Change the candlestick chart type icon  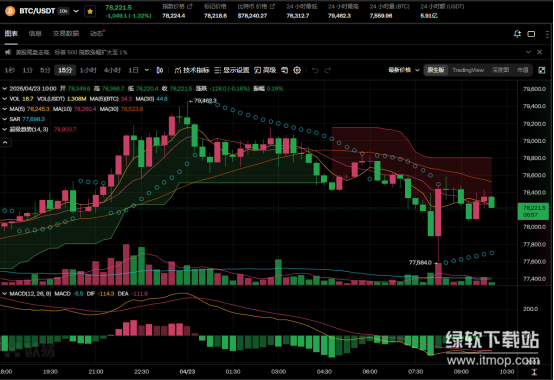click(x=160, y=70)
